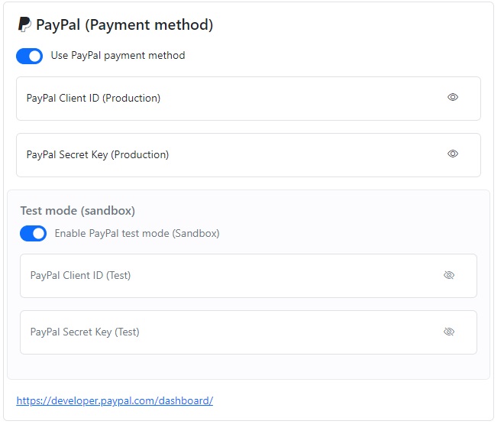Click the 'Enable PayPal test mode (Sandbox)' label
The height and width of the screenshot is (434, 504).
pos(137,234)
